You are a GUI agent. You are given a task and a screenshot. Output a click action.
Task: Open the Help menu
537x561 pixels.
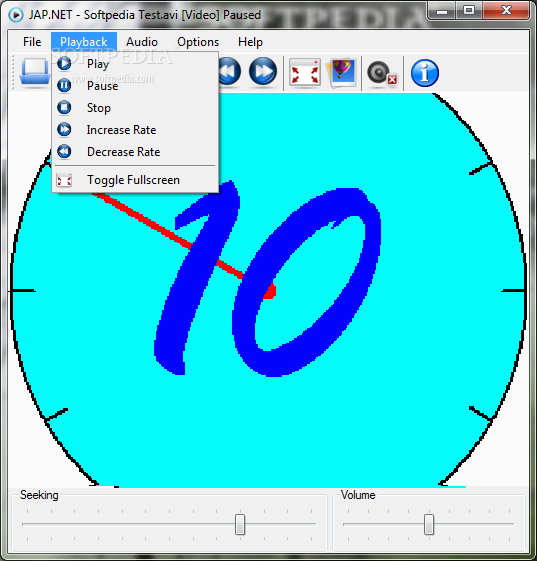click(x=250, y=42)
